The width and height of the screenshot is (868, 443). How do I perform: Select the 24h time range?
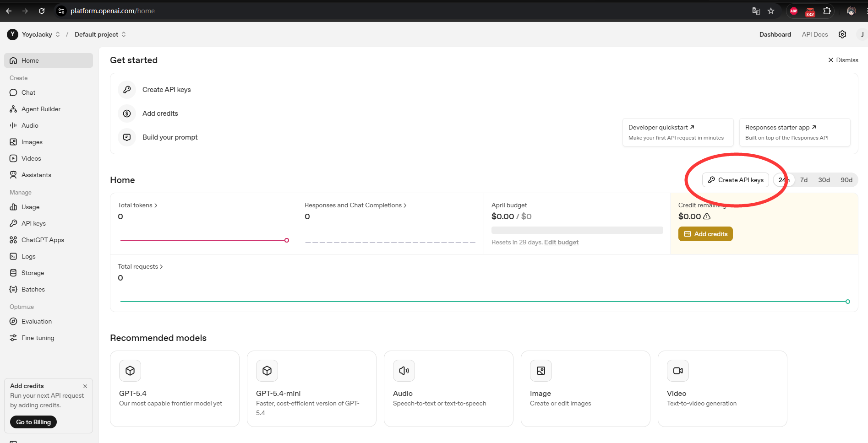pos(784,180)
